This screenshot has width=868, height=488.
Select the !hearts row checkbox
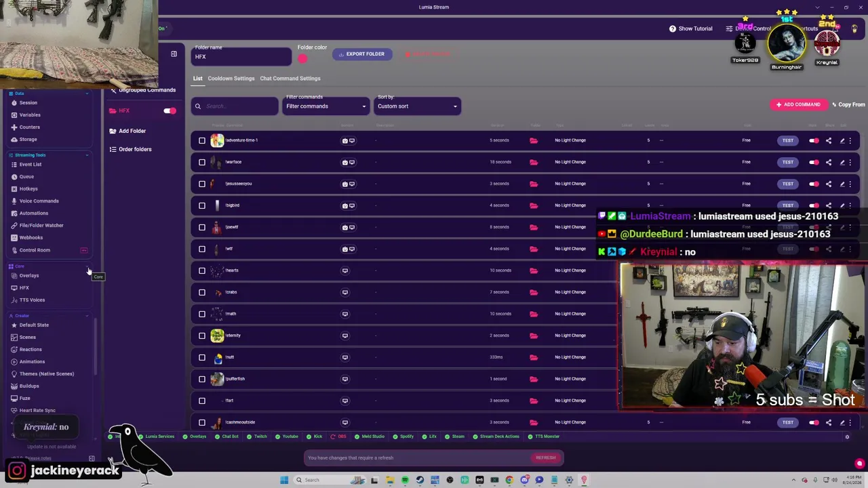tap(202, 270)
